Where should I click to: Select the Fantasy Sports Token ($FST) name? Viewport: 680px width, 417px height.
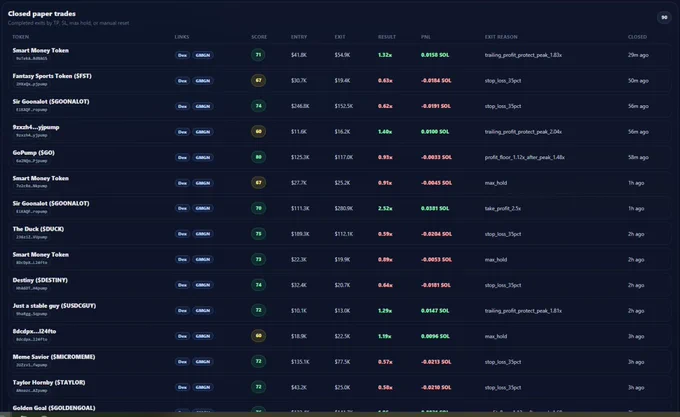[x=52, y=76]
